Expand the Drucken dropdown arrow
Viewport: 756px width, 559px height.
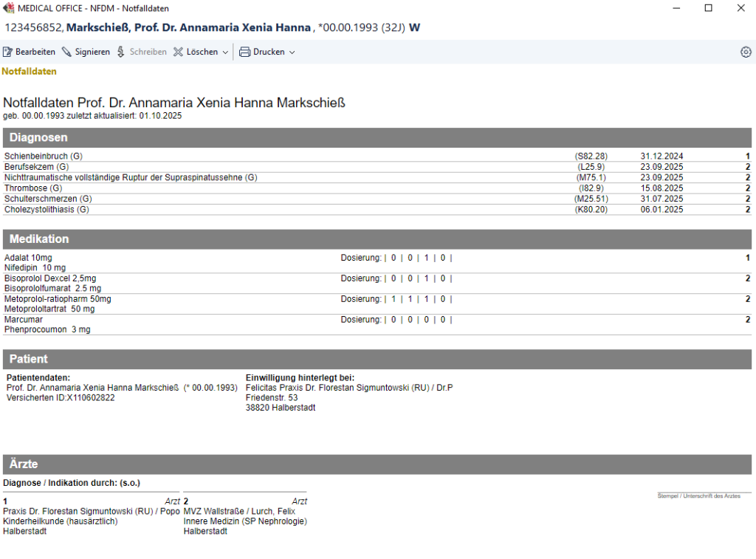[x=292, y=52]
